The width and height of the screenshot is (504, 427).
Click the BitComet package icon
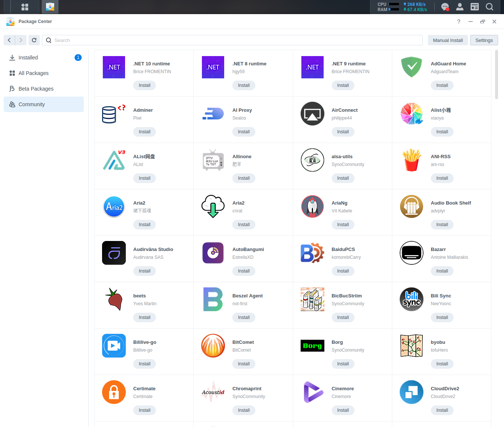click(x=213, y=346)
